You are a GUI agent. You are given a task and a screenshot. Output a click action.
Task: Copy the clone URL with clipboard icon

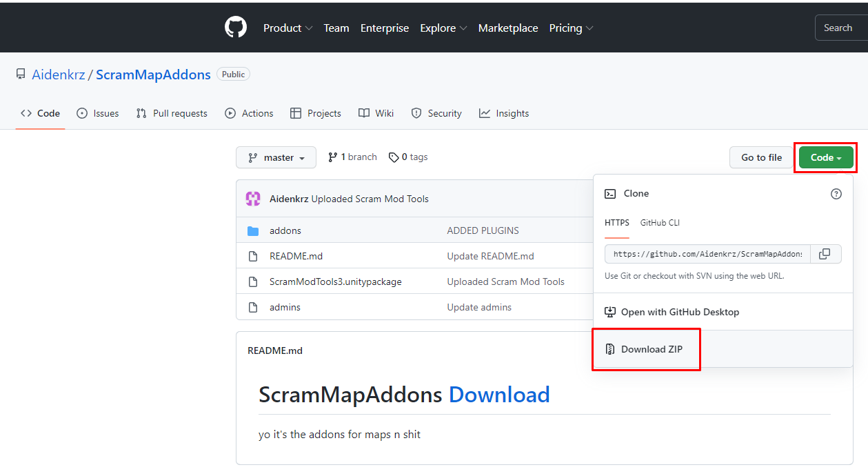tap(825, 254)
